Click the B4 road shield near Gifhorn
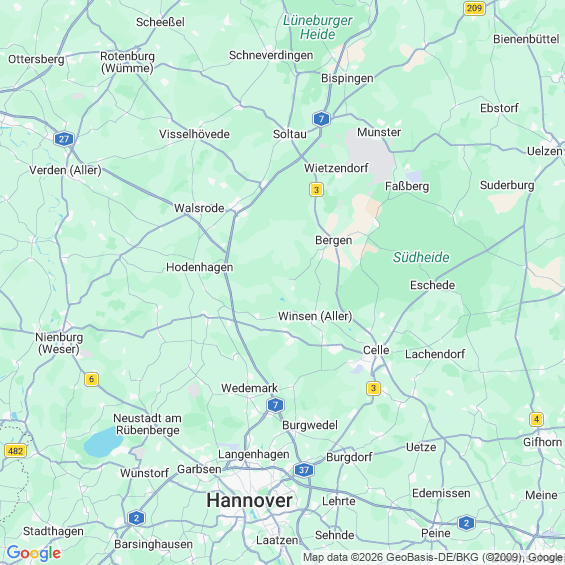The image size is (565, 565). coord(536,419)
